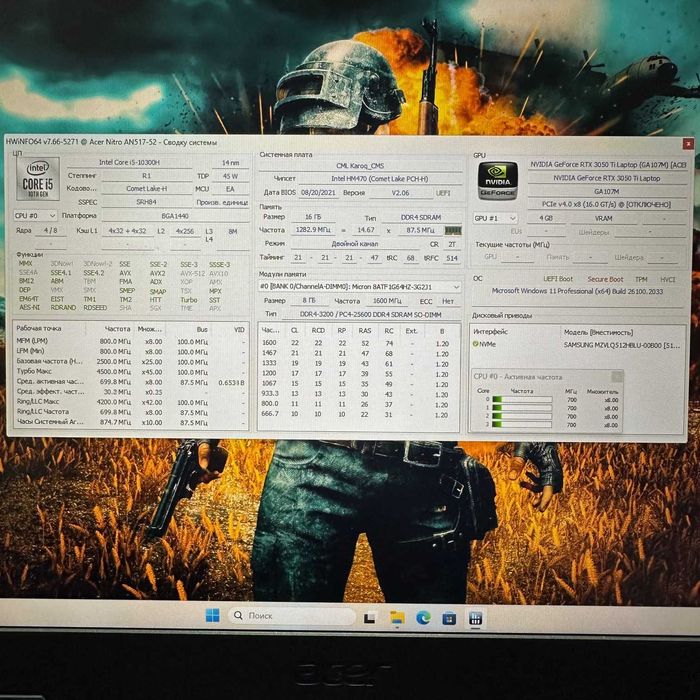Click the green memory module icon near 87.5 МГц
The image size is (700, 700).
coord(453,231)
